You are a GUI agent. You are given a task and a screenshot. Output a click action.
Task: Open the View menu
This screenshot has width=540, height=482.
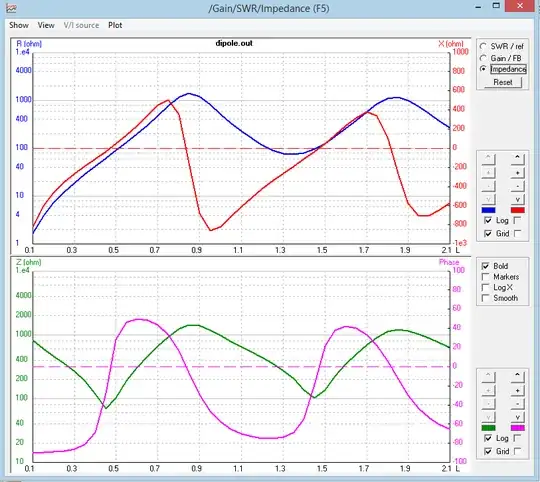pyautogui.click(x=46, y=25)
